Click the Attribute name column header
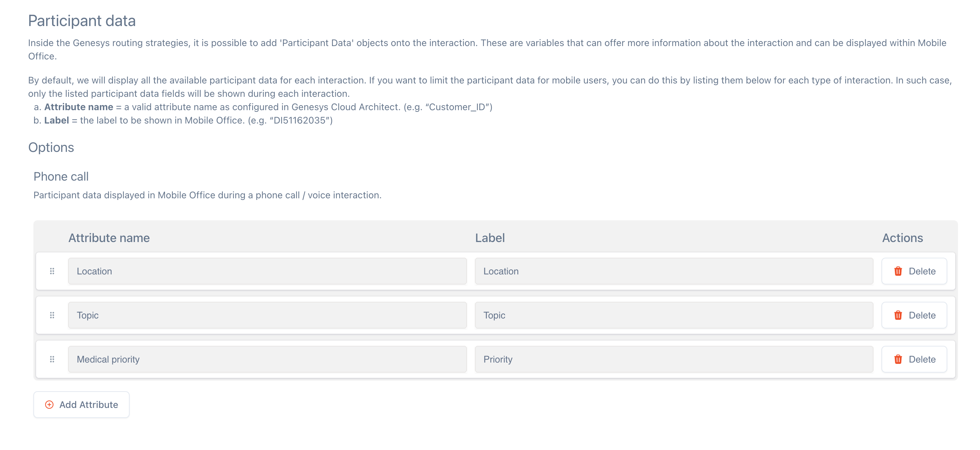980x450 pixels. [x=109, y=238]
